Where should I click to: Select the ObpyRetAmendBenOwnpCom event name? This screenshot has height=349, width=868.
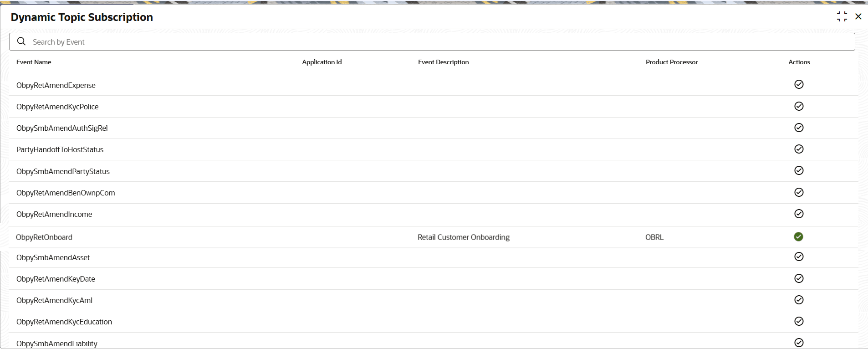[x=66, y=193]
